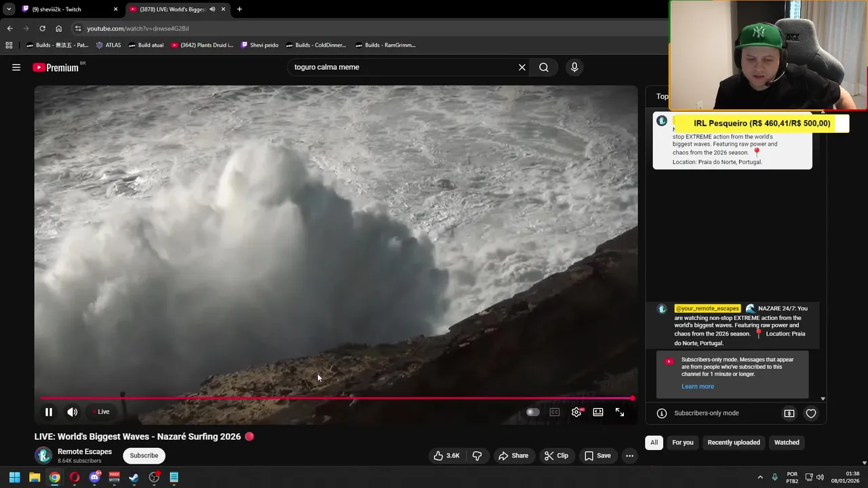
Task: Open a new browser tab
Action: pos(239,9)
